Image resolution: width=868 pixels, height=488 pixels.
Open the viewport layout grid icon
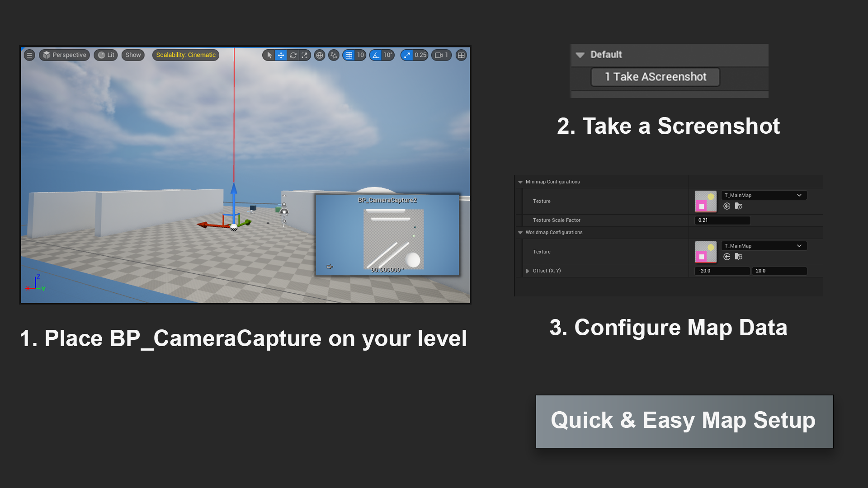tap(461, 55)
